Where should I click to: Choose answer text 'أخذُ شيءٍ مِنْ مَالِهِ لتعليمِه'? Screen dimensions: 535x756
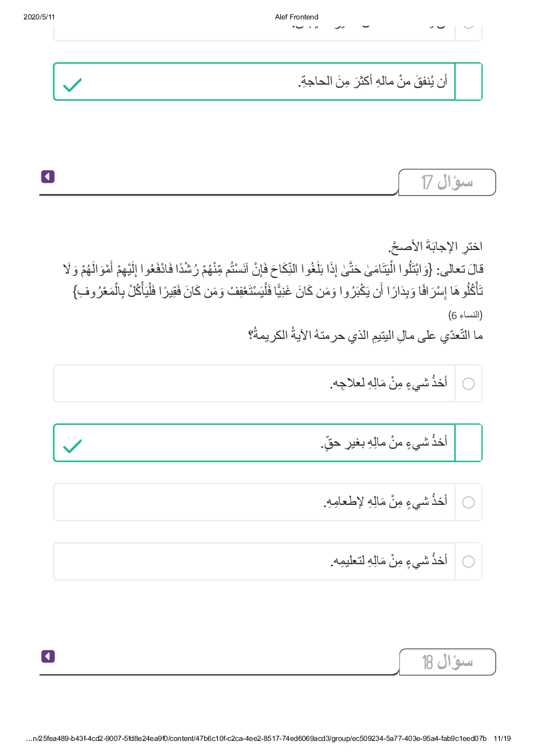[x=388, y=561]
